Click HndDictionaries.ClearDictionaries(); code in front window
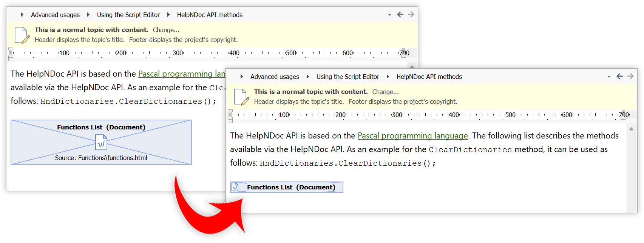Viewport: 644px width, 243px height. click(x=348, y=163)
